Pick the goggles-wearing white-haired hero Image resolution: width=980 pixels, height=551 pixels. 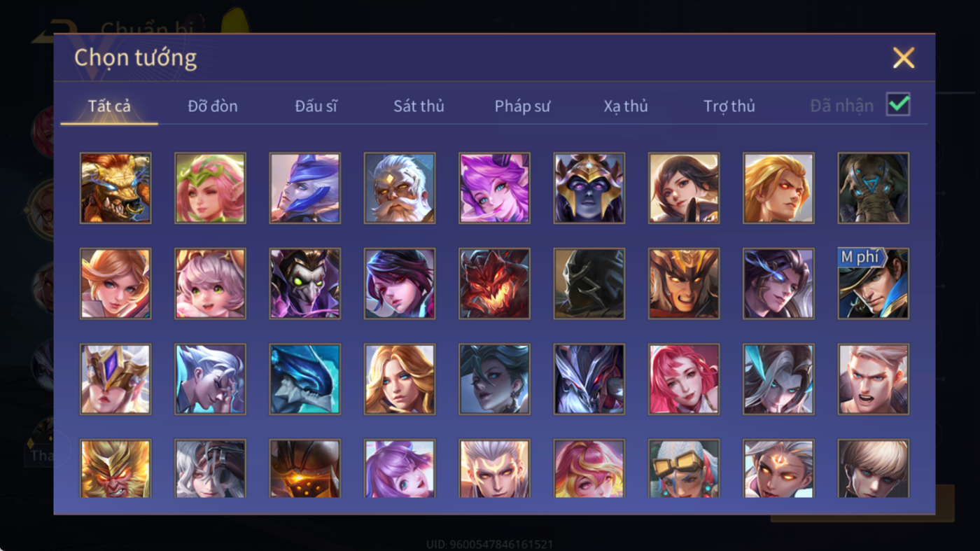pos(684,468)
